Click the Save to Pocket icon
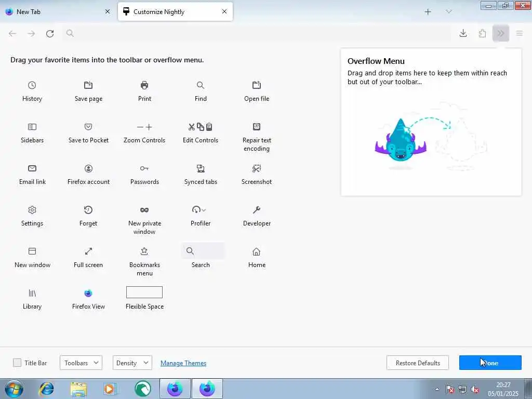The height and width of the screenshot is (399, 532). pyautogui.click(x=88, y=127)
